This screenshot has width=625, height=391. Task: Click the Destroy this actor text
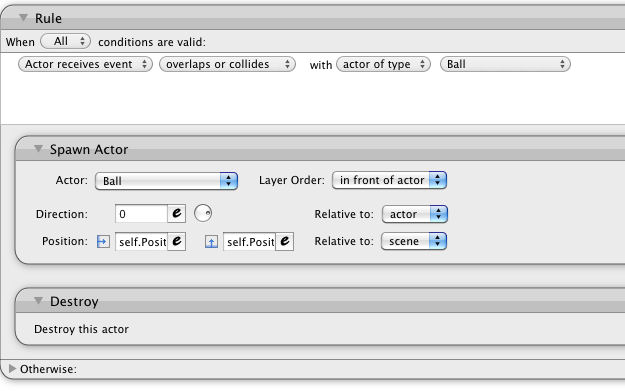[x=81, y=329]
